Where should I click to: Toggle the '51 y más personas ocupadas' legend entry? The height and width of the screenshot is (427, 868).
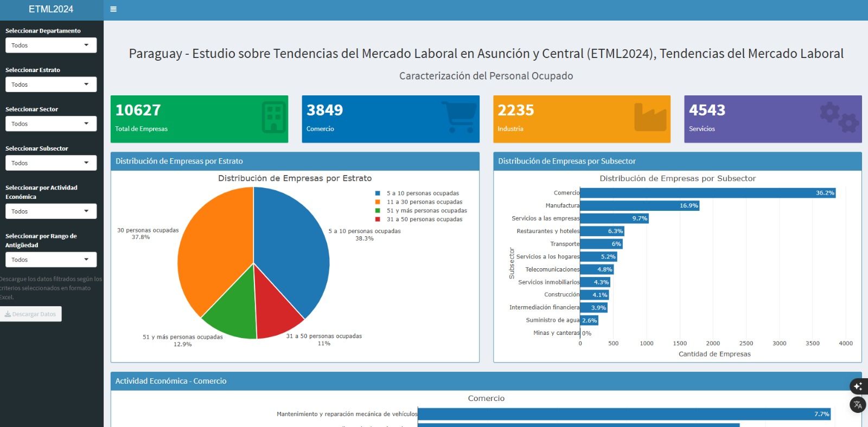point(426,211)
